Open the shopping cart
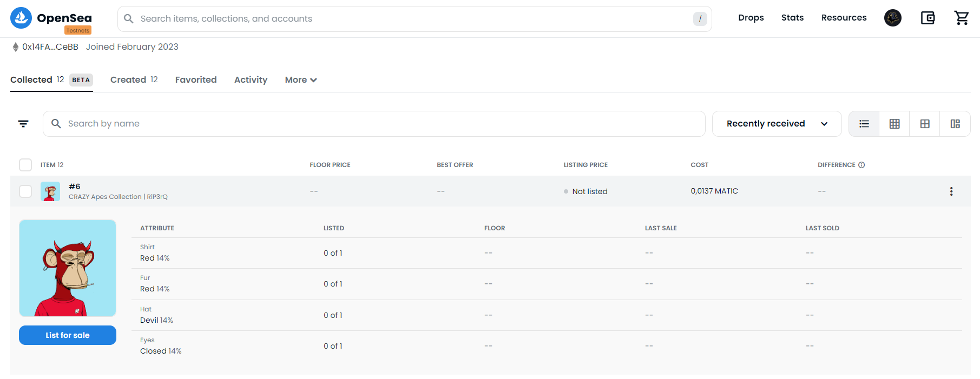This screenshot has width=980, height=379. point(961,18)
